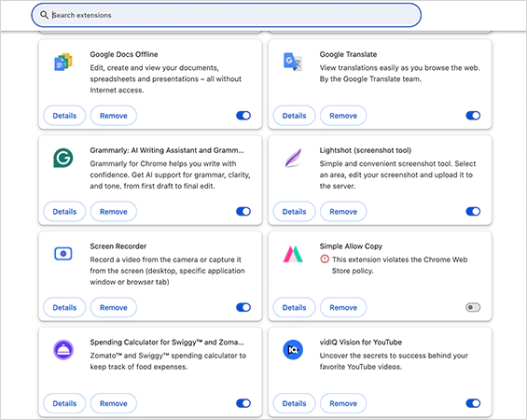
Task: Click the Screen Recorder title text
Action: click(x=118, y=245)
